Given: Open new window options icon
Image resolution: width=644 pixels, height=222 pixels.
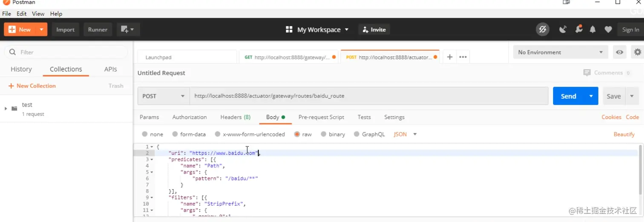Looking at the screenshot, I should [x=128, y=29].
